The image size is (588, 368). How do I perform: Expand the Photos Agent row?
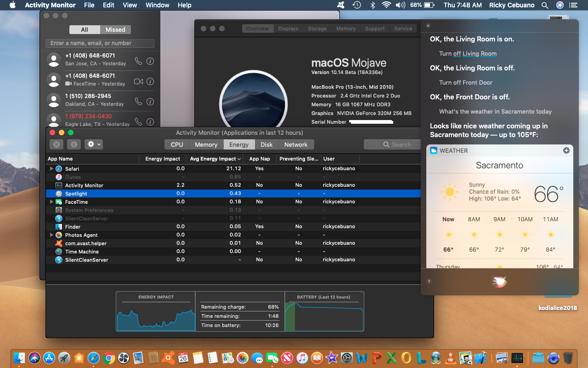[51, 235]
